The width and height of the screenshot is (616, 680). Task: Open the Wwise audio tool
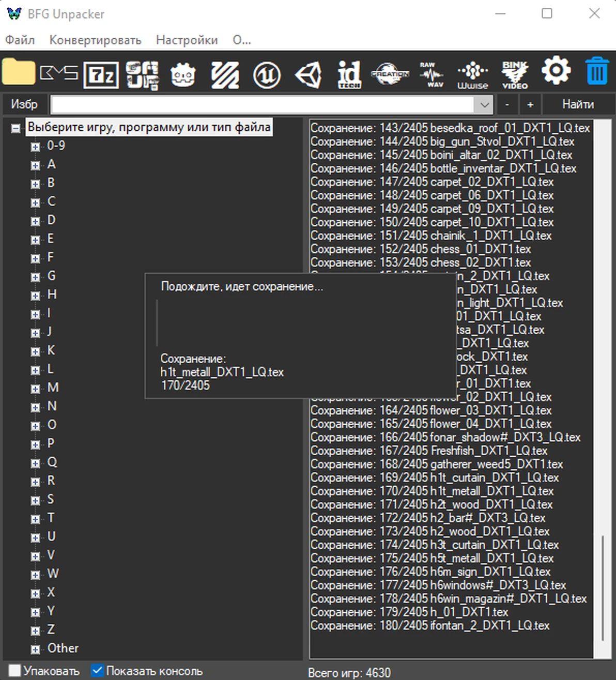[473, 76]
